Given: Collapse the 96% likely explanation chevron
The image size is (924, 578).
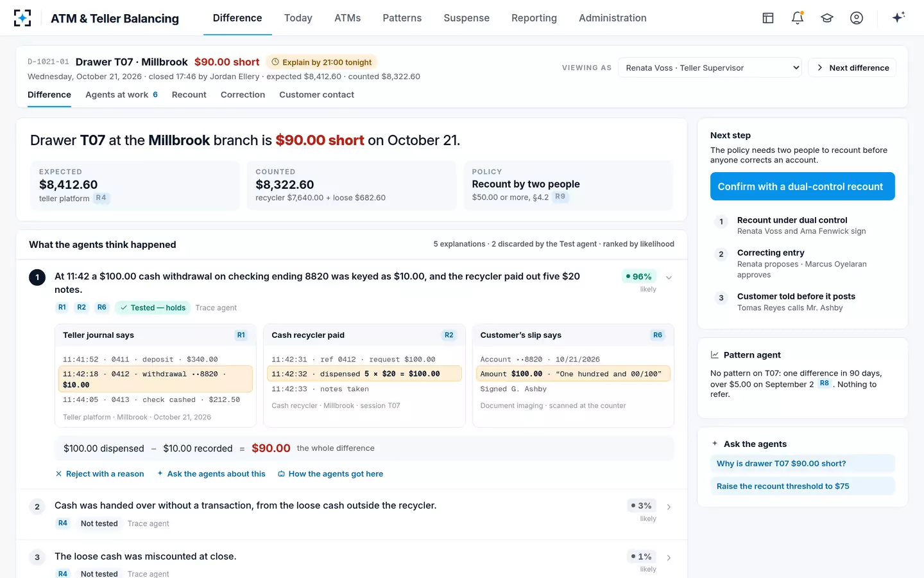Looking at the screenshot, I should [669, 277].
